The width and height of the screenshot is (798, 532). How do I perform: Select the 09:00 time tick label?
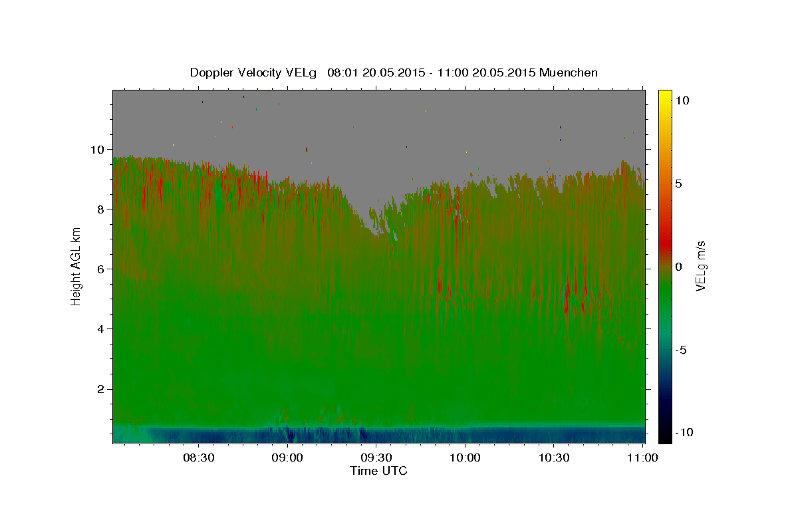tap(287, 458)
